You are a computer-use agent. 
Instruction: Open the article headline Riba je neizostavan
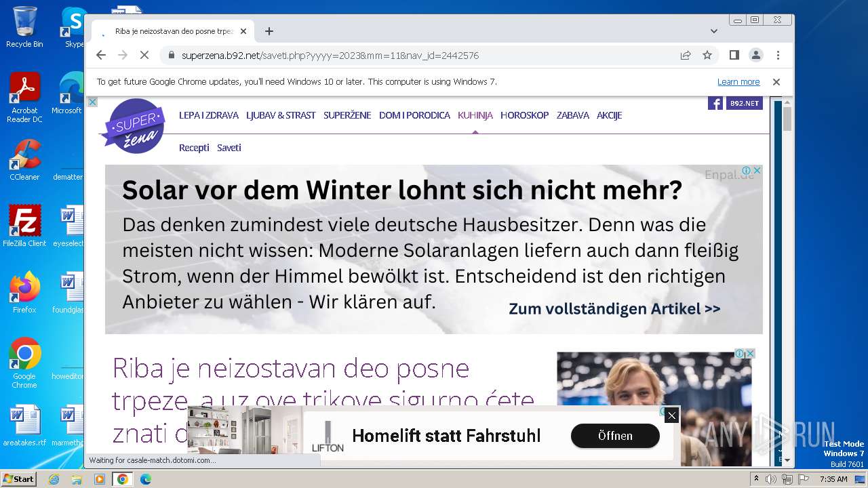click(323, 399)
